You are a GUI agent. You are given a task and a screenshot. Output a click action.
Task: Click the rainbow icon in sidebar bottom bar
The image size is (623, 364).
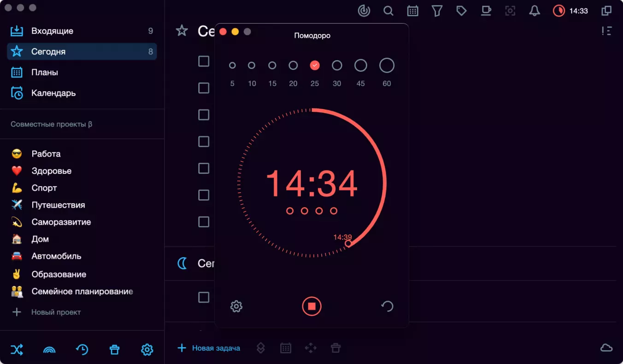tap(49, 350)
